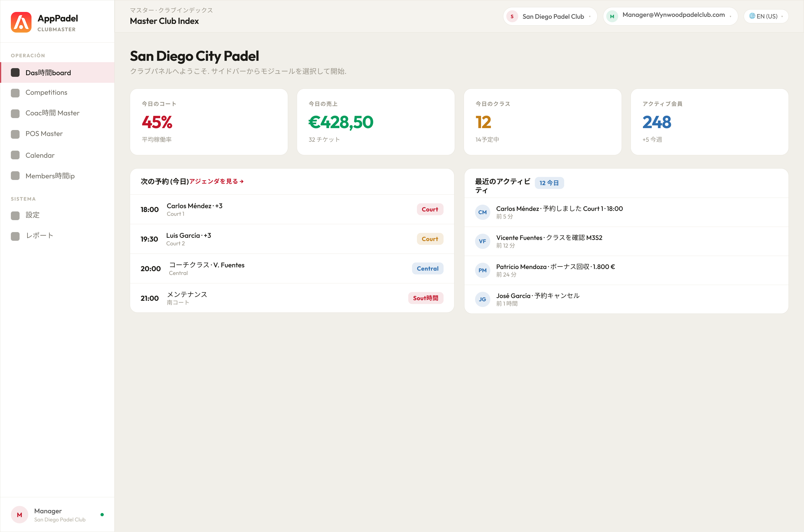Image resolution: width=804 pixels, height=532 pixels.
Task: Click the Central tag for 20:00
Action: coord(428,268)
